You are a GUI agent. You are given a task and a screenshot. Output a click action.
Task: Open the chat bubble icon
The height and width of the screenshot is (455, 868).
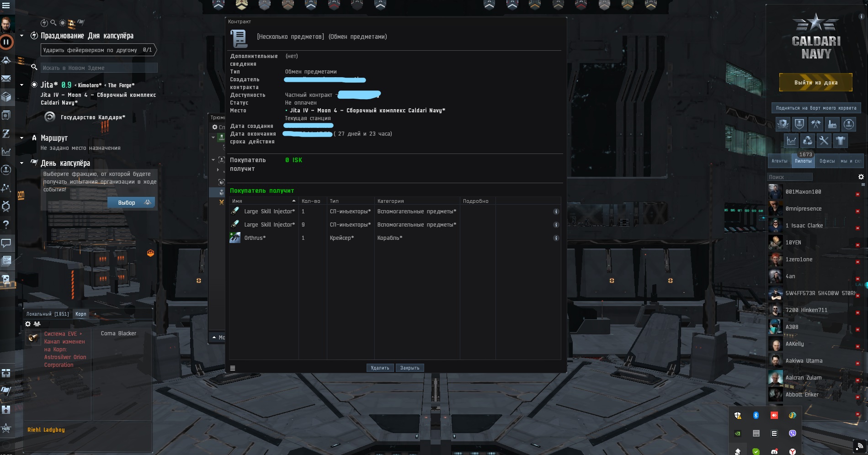click(x=6, y=243)
